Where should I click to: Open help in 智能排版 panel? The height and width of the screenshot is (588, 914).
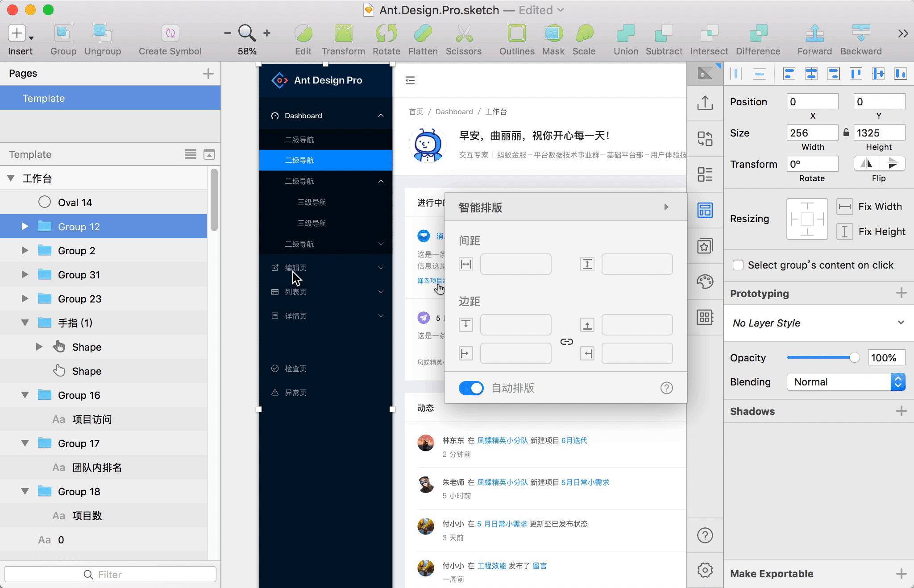pyautogui.click(x=667, y=388)
